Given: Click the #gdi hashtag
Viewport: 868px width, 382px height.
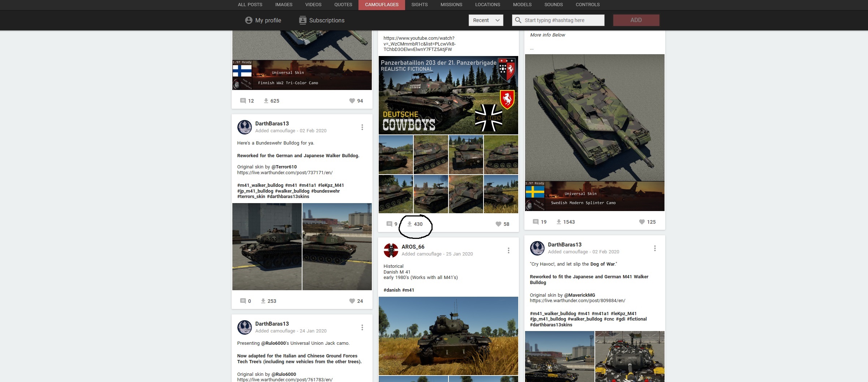Looking at the screenshot, I should click(620, 319).
